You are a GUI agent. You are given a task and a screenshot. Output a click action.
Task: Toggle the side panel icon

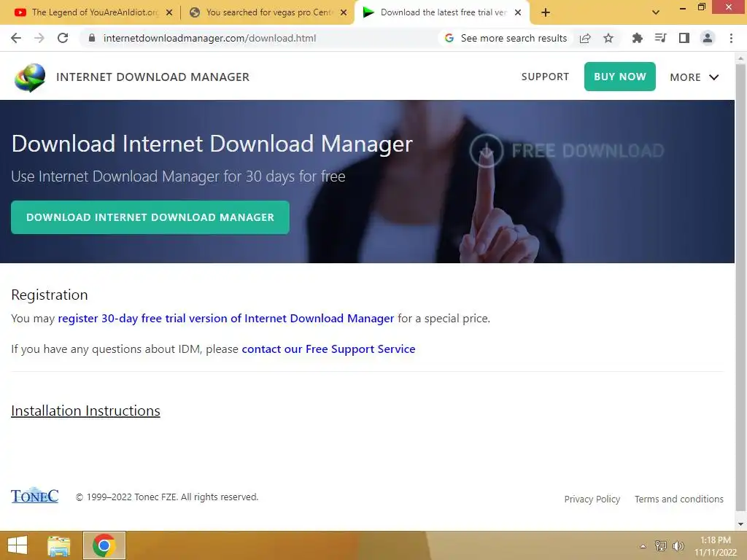(684, 38)
